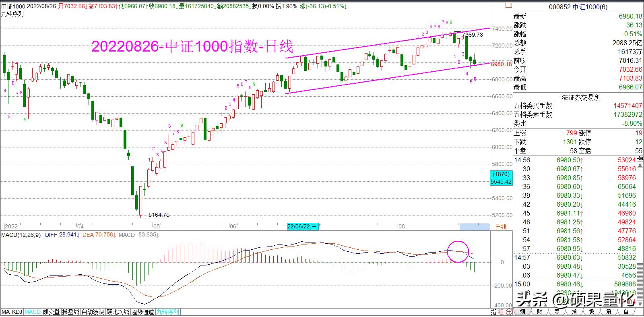
Task: Click the 五档委买手数 14571407 row
Action: [x=578, y=106]
